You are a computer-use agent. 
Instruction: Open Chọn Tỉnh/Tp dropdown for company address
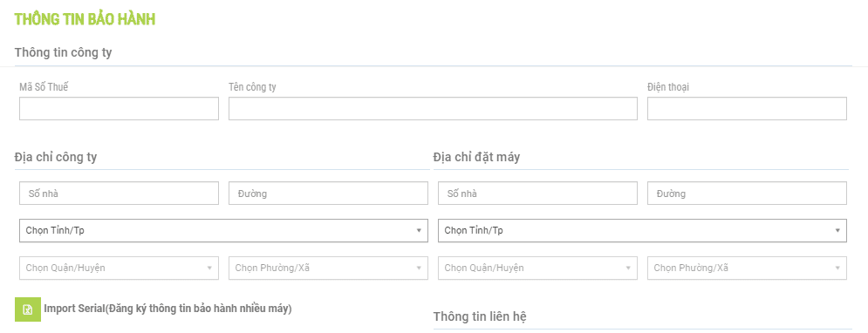[223, 231]
